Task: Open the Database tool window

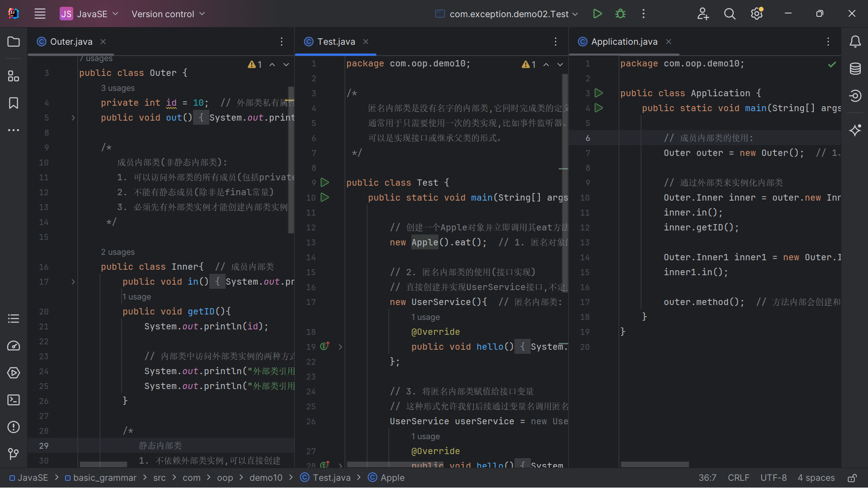Action: tap(855, 69)
